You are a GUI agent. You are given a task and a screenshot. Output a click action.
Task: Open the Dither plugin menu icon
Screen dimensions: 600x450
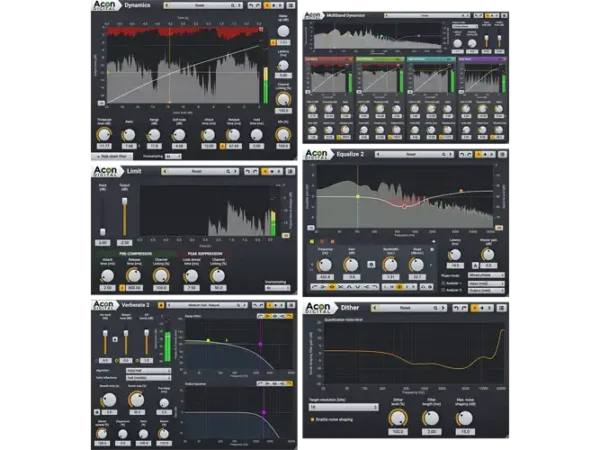tap(502, 308)
